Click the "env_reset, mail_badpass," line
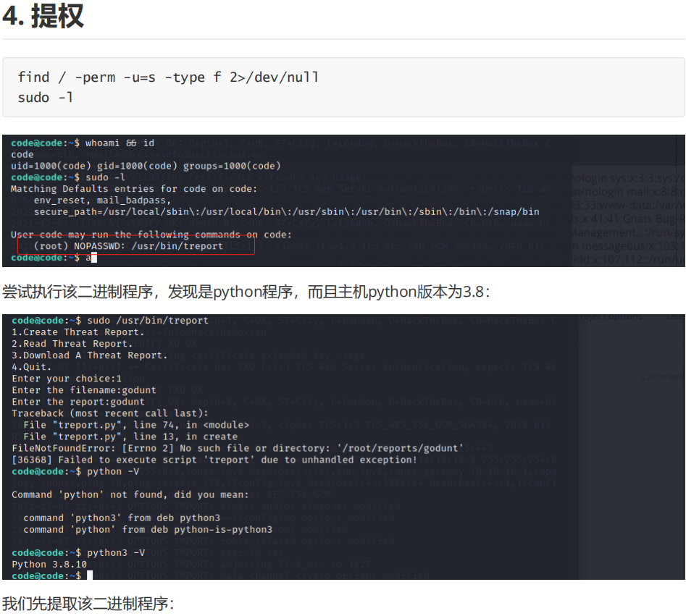686x616 pixels. pyautogui.click(x=102, y=201)
